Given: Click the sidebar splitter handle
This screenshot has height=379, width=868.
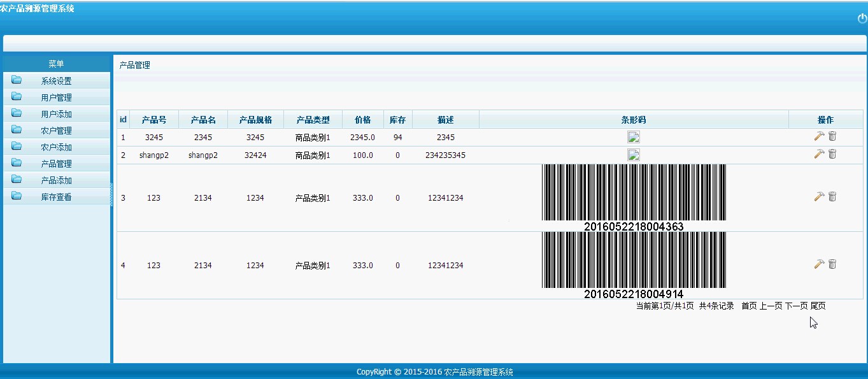Looking at the screenshot, I should [111, 194].
